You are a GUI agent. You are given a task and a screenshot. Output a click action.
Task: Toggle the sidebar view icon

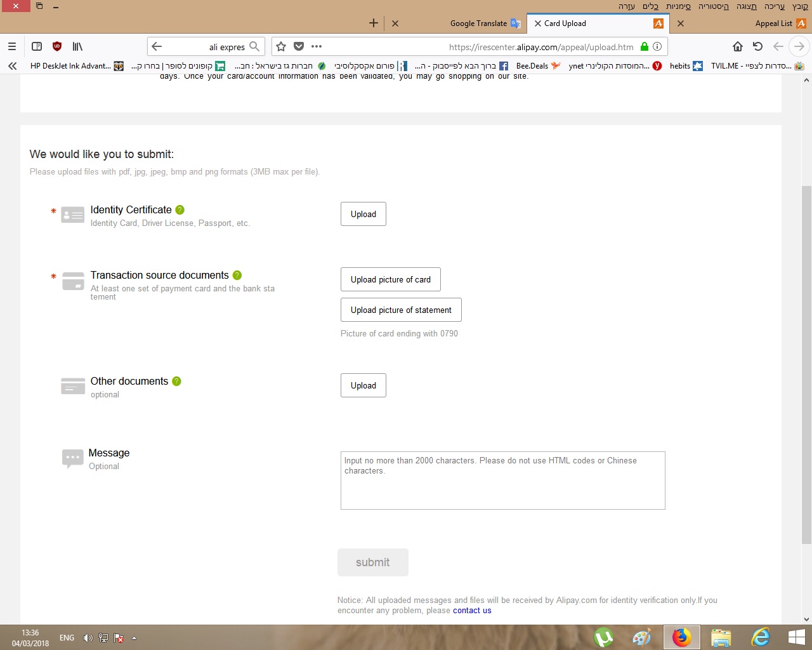point(37,46)
